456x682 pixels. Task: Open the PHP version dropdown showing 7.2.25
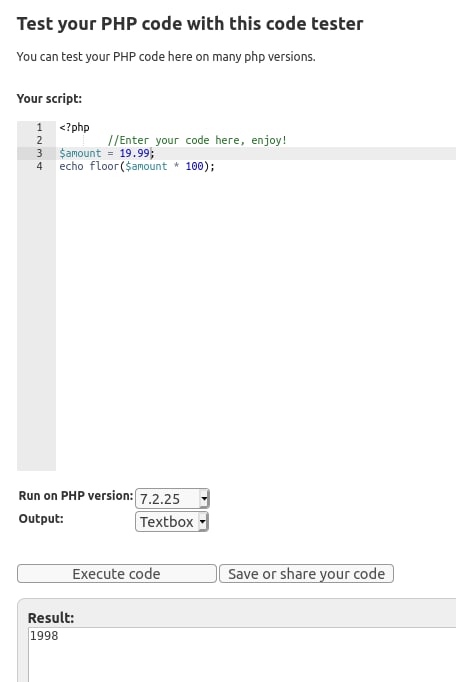click(172, 498)
